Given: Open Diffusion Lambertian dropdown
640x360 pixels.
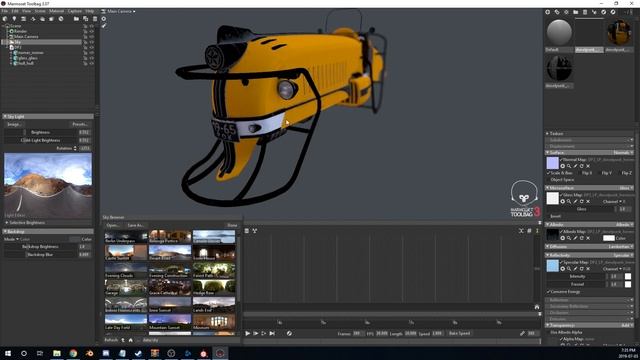Looking at the screenshot, I should click(620, 247).
